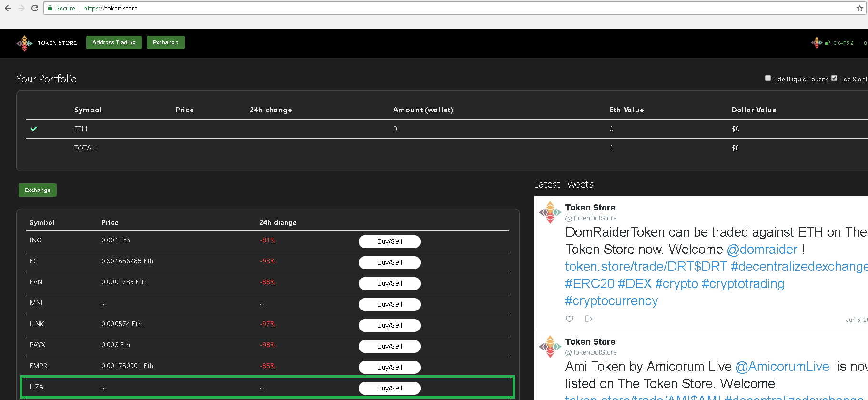Open the @AmicorumLive mention link
This screenshot has height=400, width=868.
(782, 366)
